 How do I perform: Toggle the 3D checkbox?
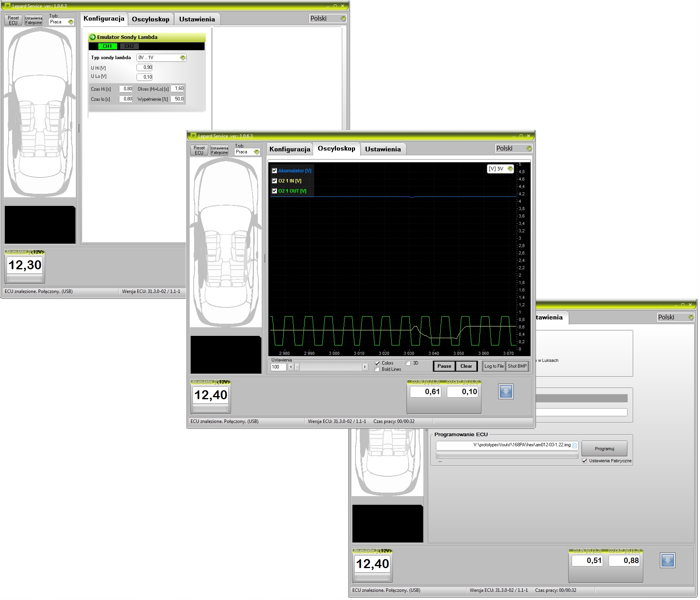point(408,363)
